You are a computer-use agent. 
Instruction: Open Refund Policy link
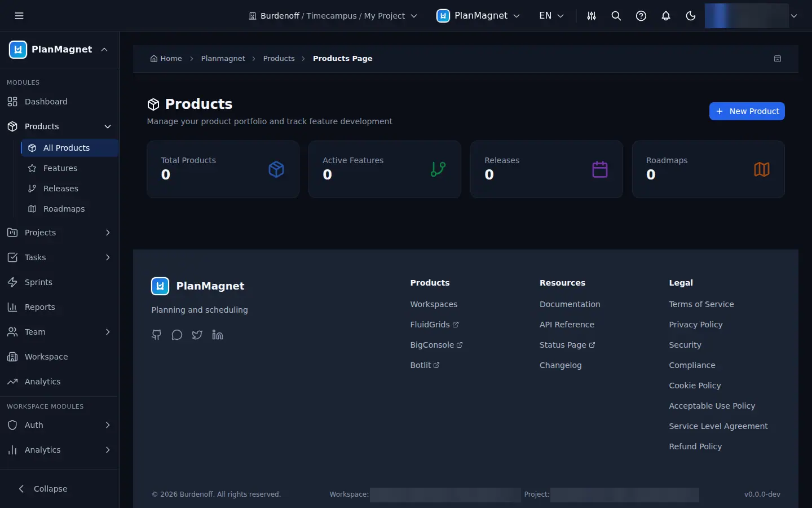[x=695, y=446]
